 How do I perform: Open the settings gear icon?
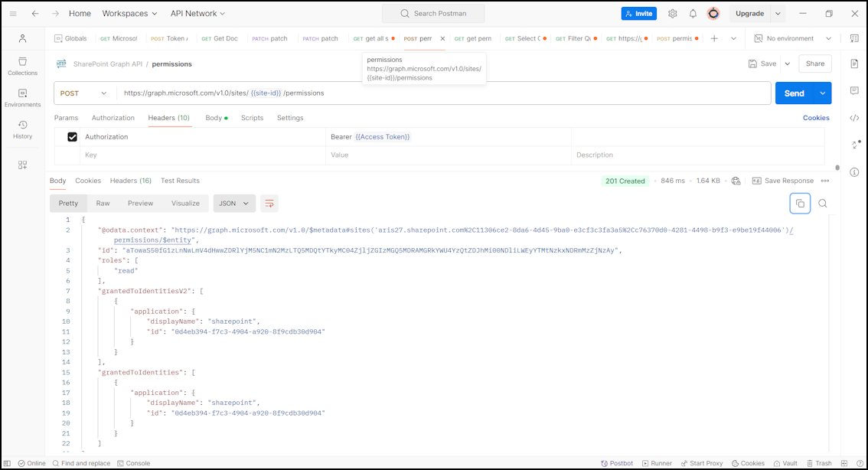point(673,14)
